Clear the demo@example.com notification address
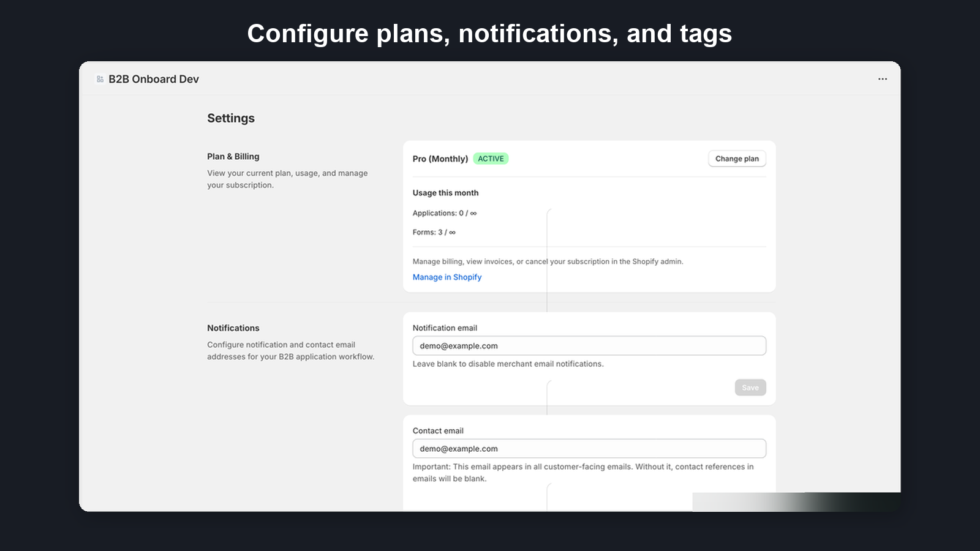The image size is (980, 551). [x=588, y=345]
